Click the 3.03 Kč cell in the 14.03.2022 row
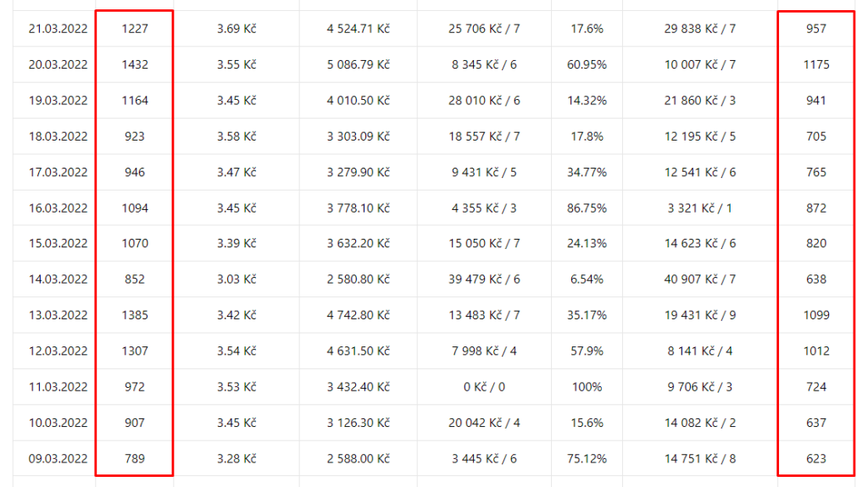868x487 pixels. click(x=236, y=279)
